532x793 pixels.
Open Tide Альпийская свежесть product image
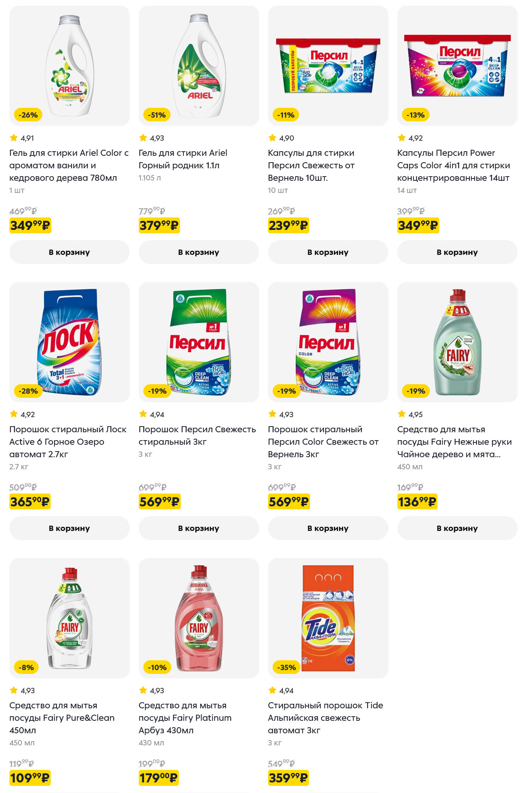point(328,618)
